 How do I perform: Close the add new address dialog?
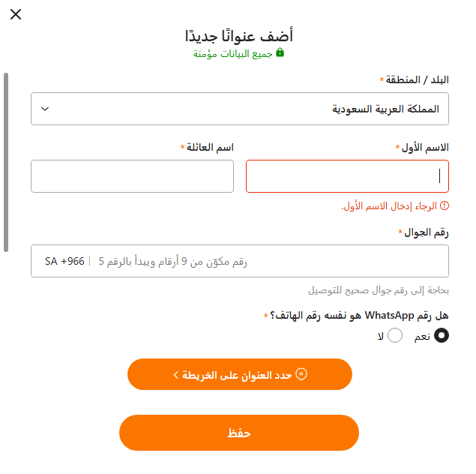[x=16, y=14]
